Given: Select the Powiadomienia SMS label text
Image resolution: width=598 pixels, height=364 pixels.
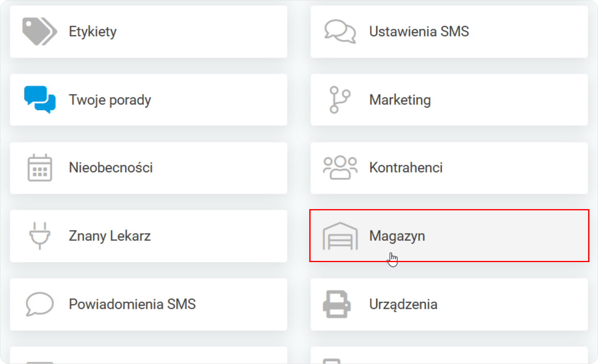Looking at the screenshot, I should 132,304.
